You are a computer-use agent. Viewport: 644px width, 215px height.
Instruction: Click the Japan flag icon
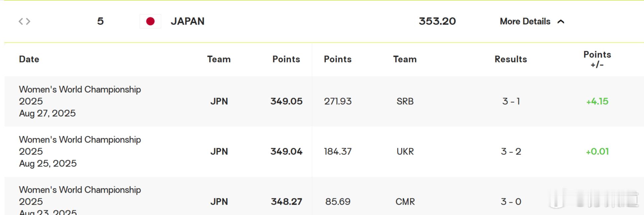150,21
